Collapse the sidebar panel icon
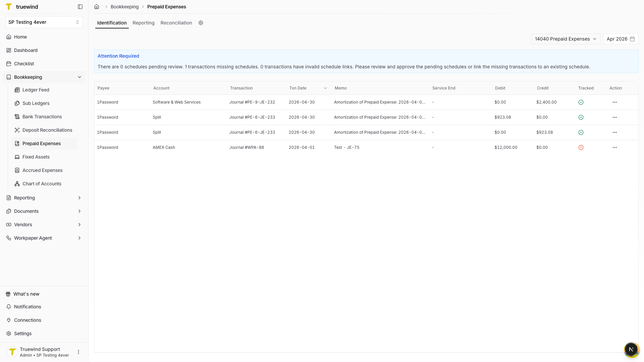 click(80, 7)
